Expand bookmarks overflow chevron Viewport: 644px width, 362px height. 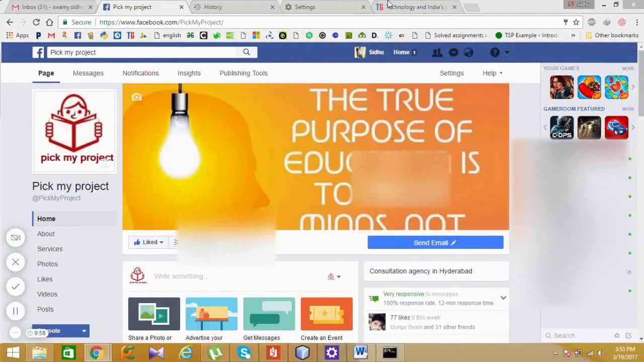tap(573, 35)
